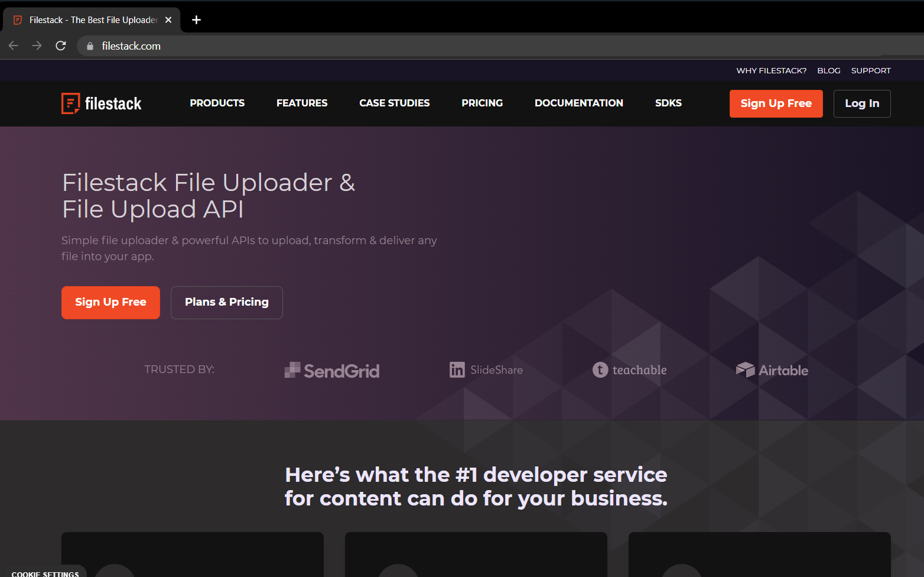Click the browser forward arrow

(37, 46)
